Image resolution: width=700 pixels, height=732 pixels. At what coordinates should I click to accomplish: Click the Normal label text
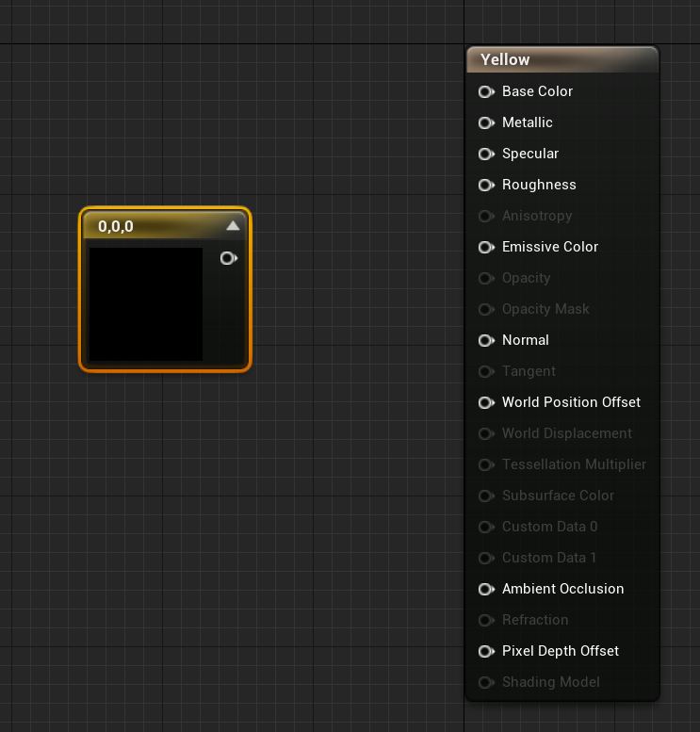pyautogui.click(x=526, y=340)
